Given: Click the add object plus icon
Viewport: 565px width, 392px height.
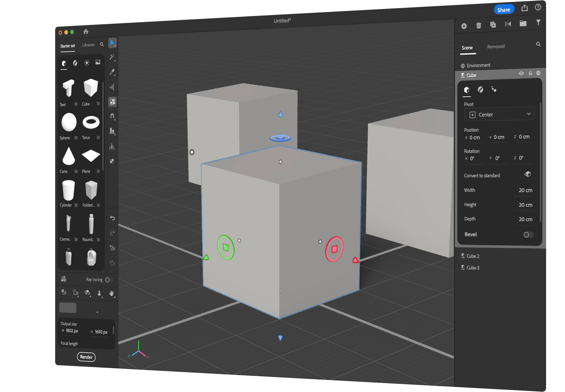Looking at the screenshot, I should tap(464, 26).
